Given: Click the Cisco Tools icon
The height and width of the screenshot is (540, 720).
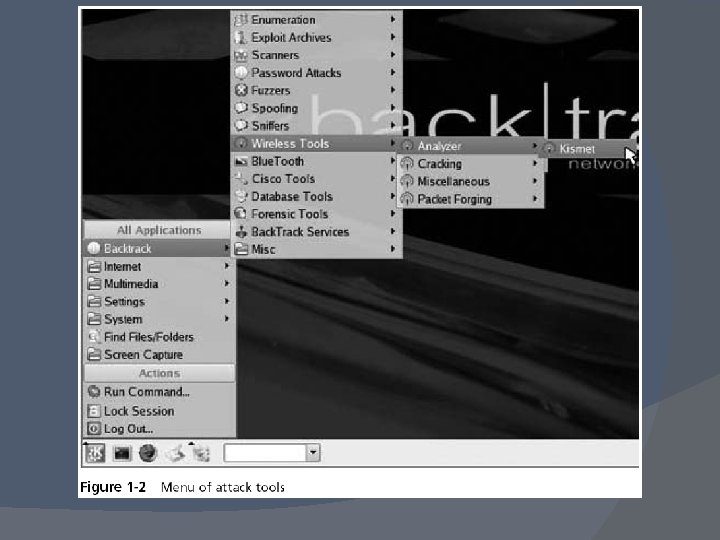Looking at the screenshot, I should [241, 179].
